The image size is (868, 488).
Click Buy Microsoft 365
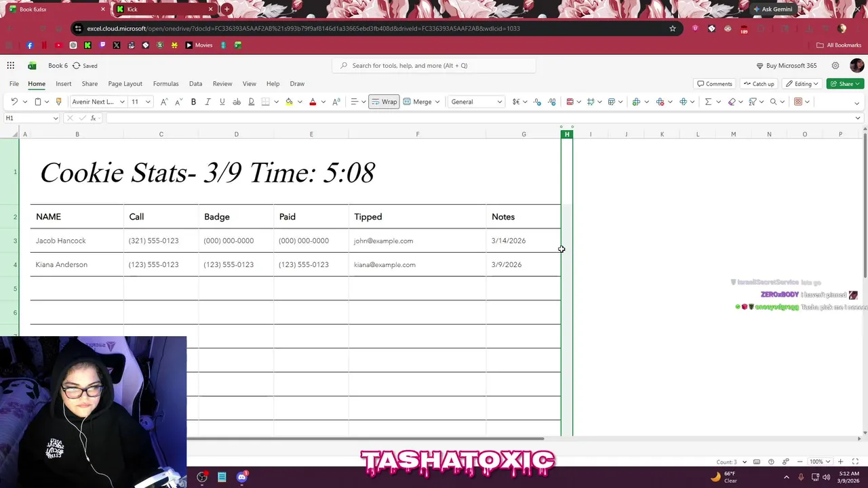[787, 66]
